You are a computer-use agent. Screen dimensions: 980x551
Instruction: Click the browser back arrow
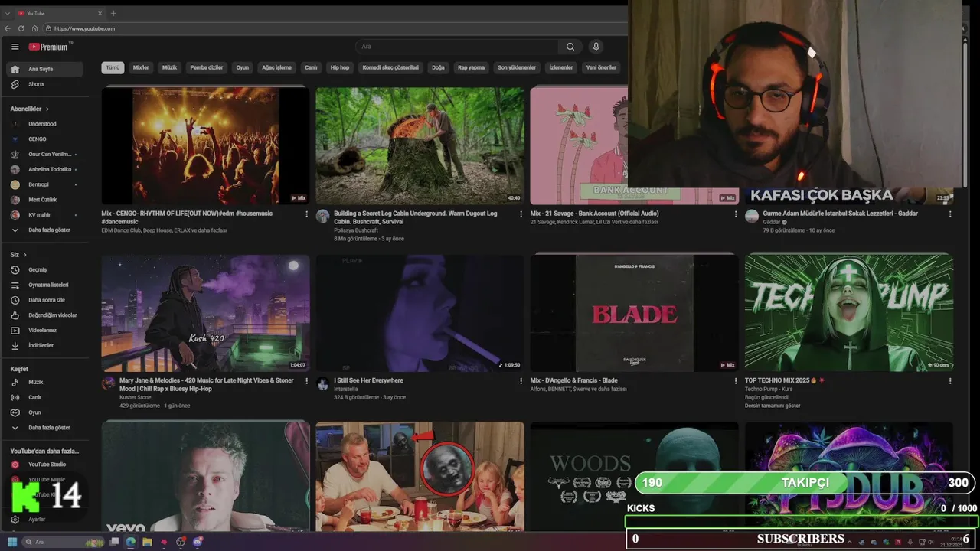click(x=8, y=28)
